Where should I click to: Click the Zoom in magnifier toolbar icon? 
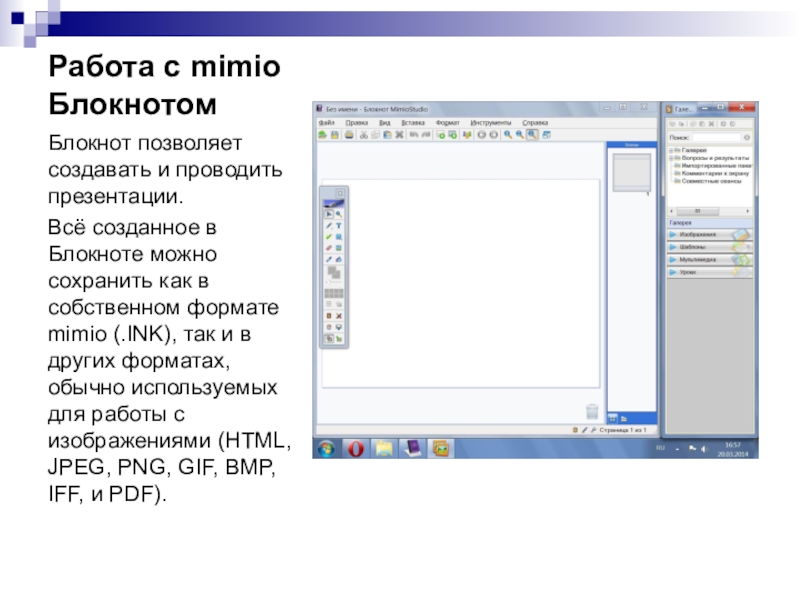[508, 135]
